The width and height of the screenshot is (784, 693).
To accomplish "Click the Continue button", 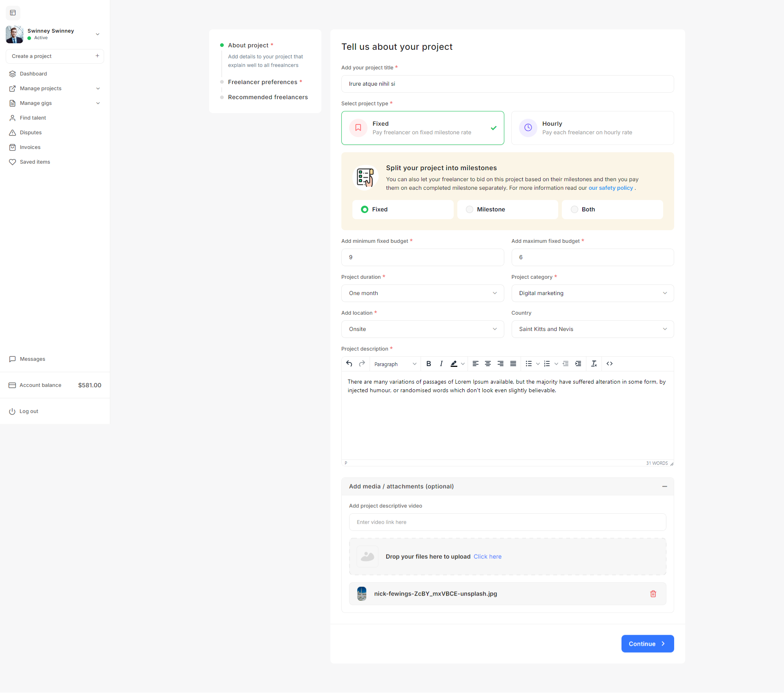I will (647, 644).
